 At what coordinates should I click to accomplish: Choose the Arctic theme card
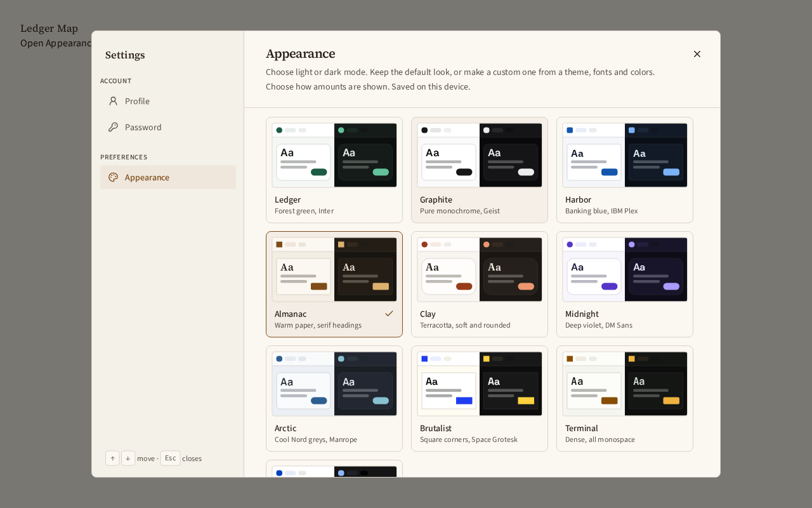pos(334,399)
